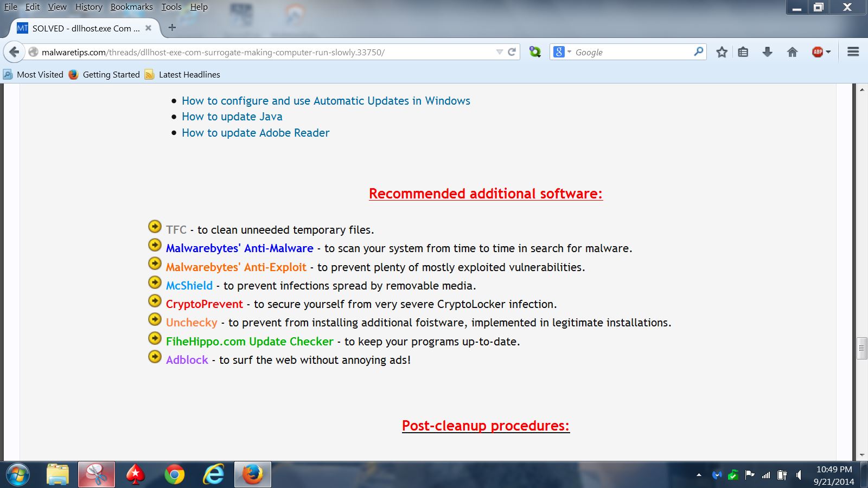Show bookmarks list icon in toolbar
The height and width of the screenshot is (488, 868).
coord(743,52)
